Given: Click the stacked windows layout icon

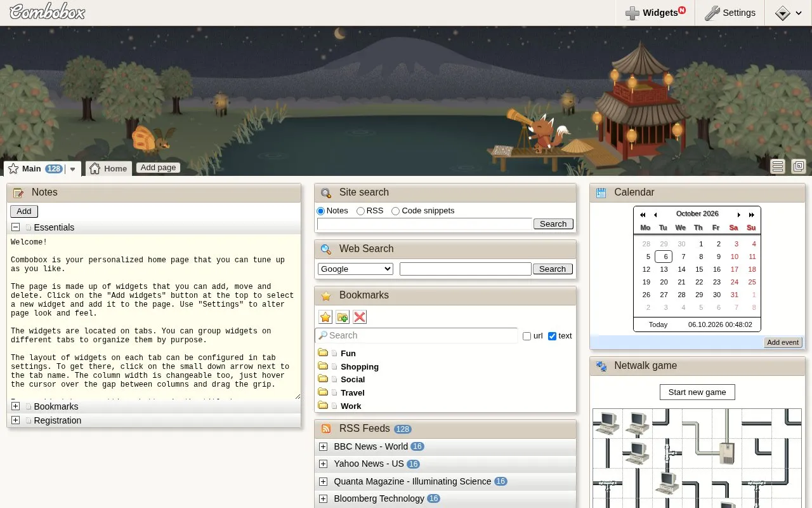Looking at the screenshot, I should pyautogui.click(x=799, y=166).
